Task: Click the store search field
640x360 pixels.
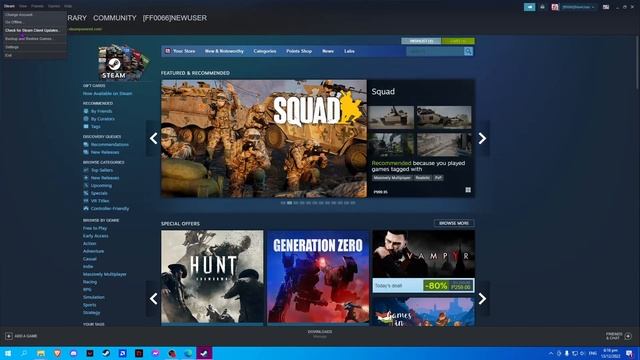Action: (x=435, y=51)
